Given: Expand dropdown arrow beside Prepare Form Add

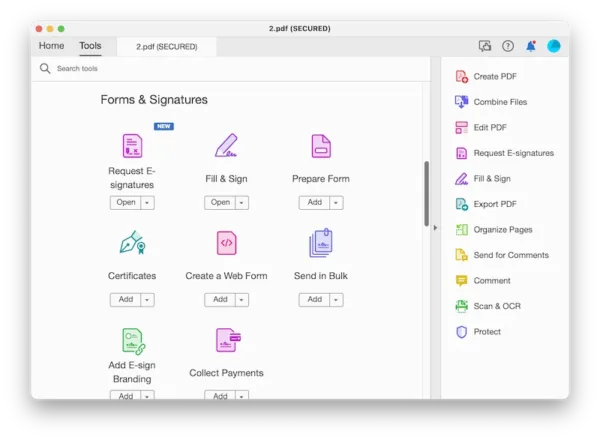Looking at the screenshot, I should coord(336,203).
